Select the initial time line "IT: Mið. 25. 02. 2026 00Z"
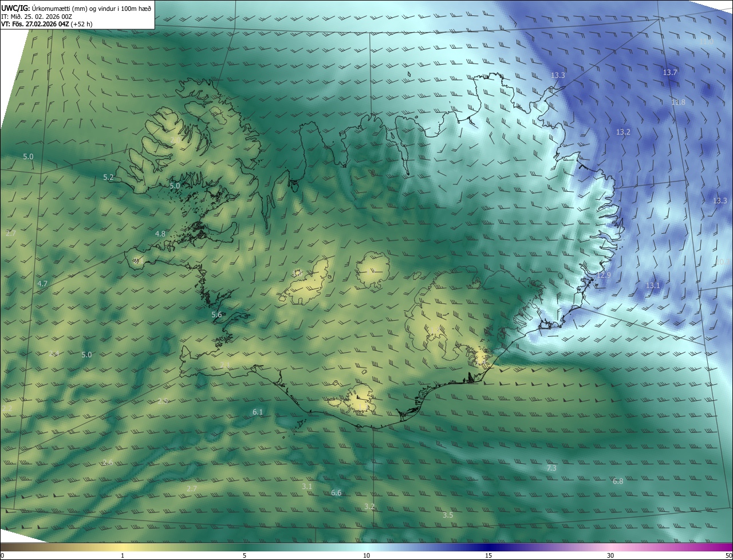733x560 pixels. tap(37, 17)
